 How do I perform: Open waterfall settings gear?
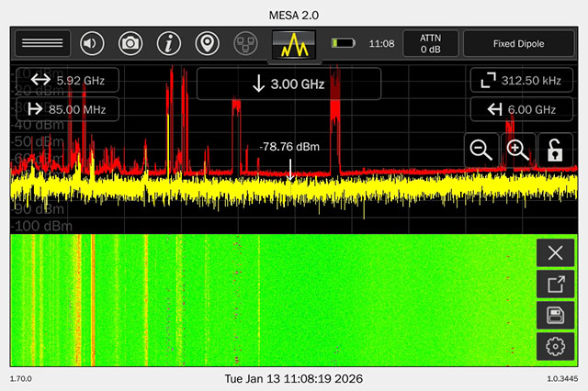[x=554, y=346]
